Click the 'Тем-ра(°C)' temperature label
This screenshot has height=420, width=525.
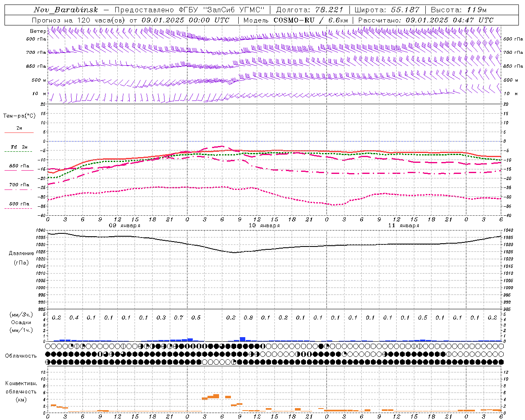click(x=19, y=116)
